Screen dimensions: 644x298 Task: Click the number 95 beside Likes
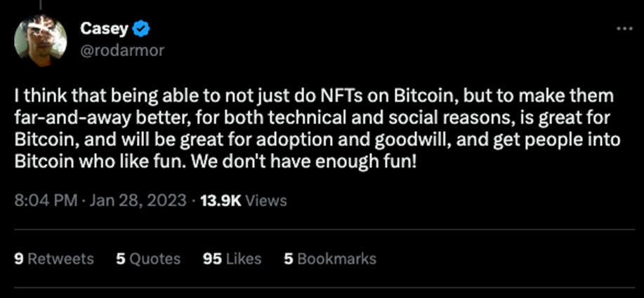click(212, 258)
